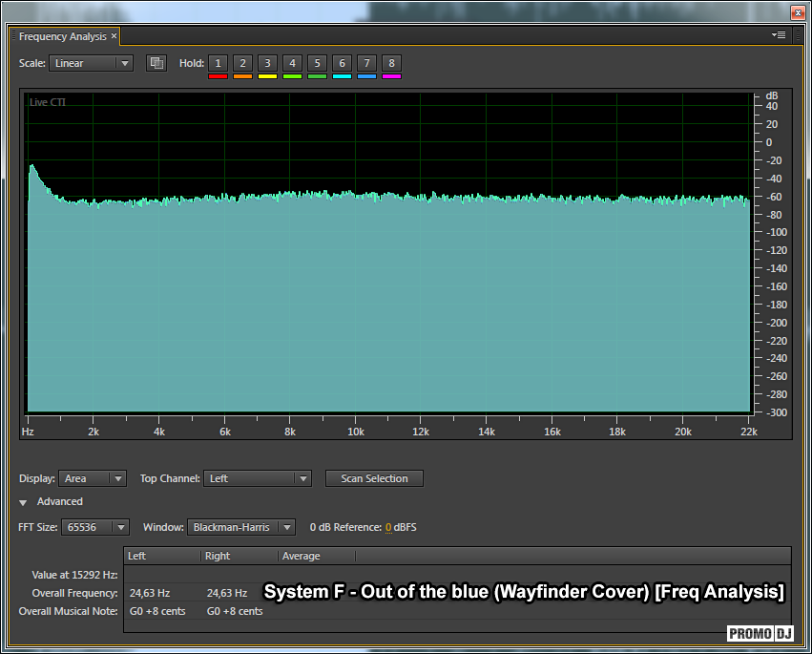The width and height of the screenshot is (812, 654).
Task: Toggle Hold button 3
Action: tap(267, 63)
